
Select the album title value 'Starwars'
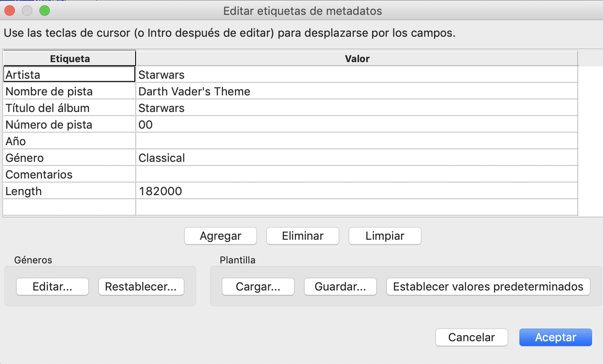point(357,108)
